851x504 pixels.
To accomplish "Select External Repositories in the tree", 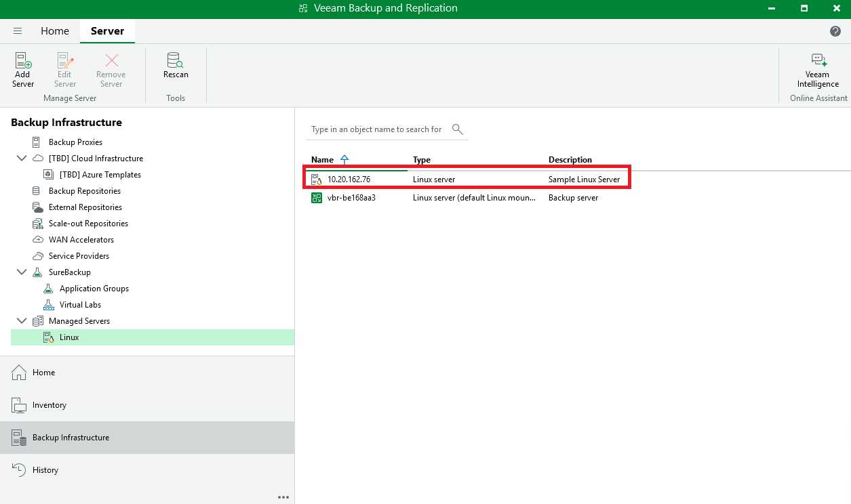I will tap(85, 207).
